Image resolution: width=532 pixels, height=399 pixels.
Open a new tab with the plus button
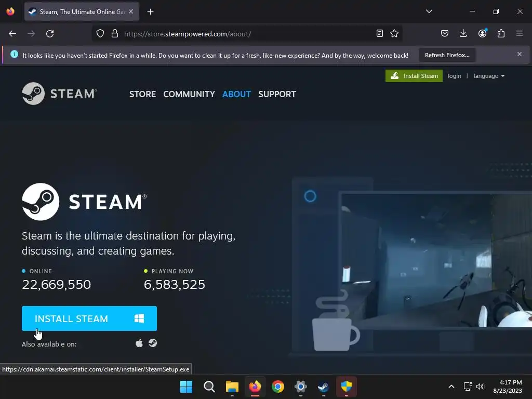click(150, 12)
